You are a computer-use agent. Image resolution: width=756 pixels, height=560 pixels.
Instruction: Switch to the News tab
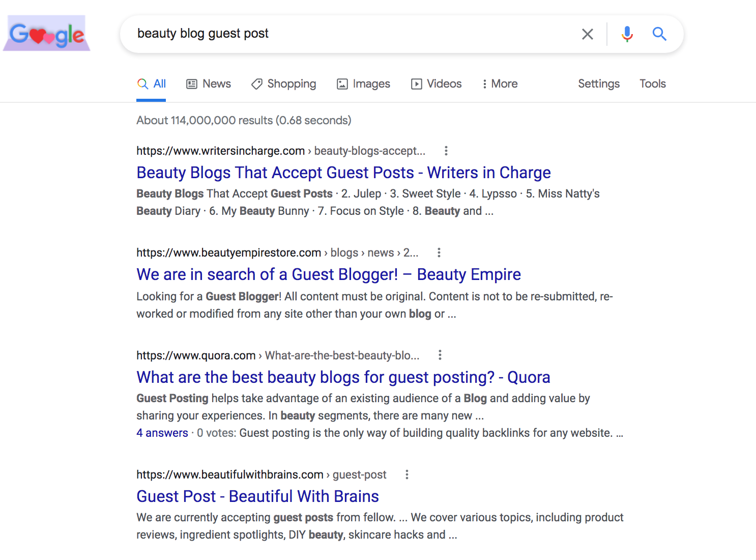point(209,84)
